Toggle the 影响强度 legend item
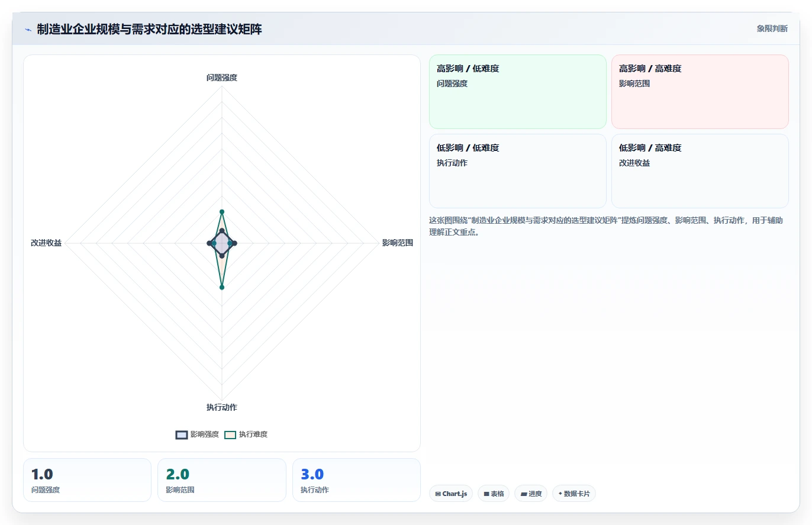 click(197, 434)
